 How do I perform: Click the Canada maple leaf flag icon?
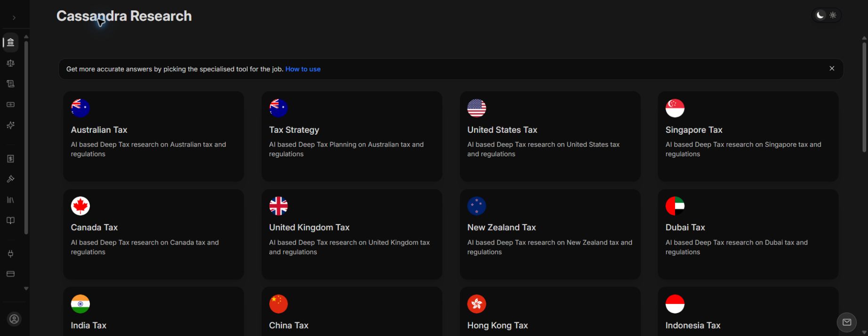click(80, 206)
